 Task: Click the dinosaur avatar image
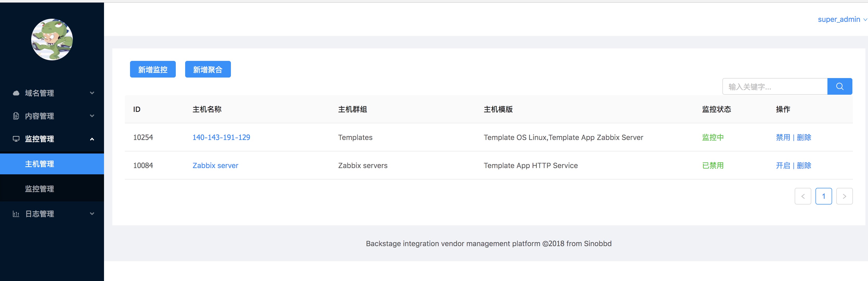tap(52, 40)
